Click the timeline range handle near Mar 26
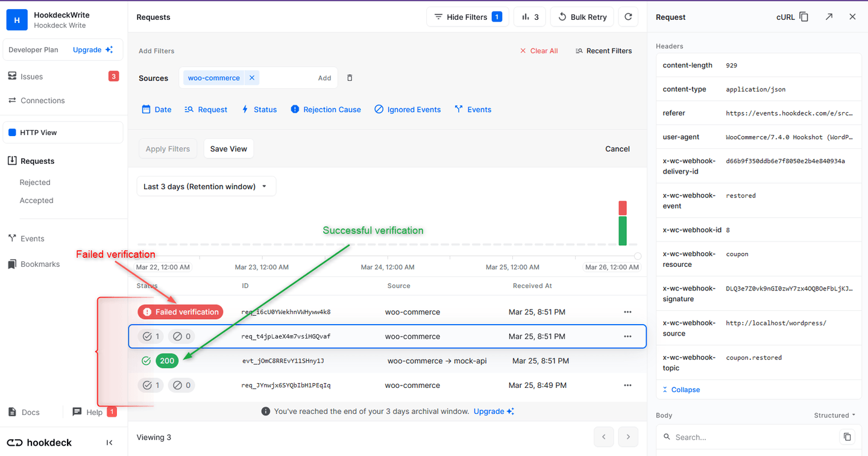This screenshot has width=868, height=456. tap(637, 255)
